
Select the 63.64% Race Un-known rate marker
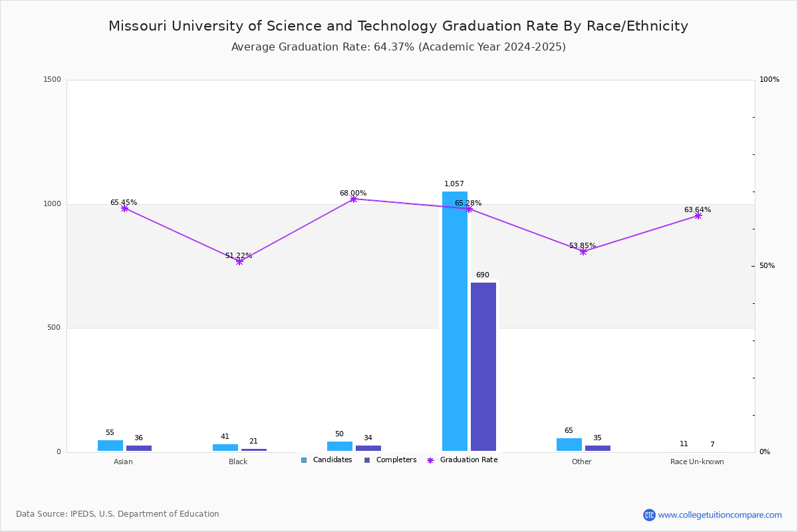click(698, 215)
